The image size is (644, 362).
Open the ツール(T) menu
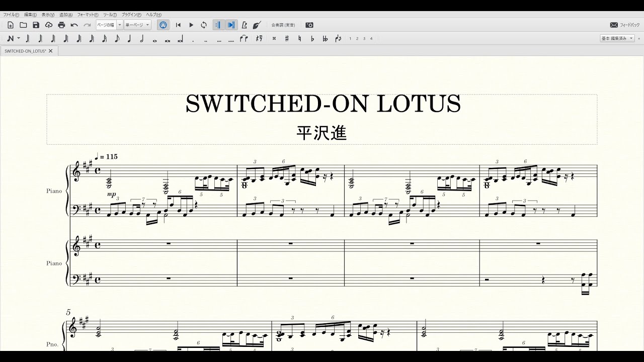(110, 15)
